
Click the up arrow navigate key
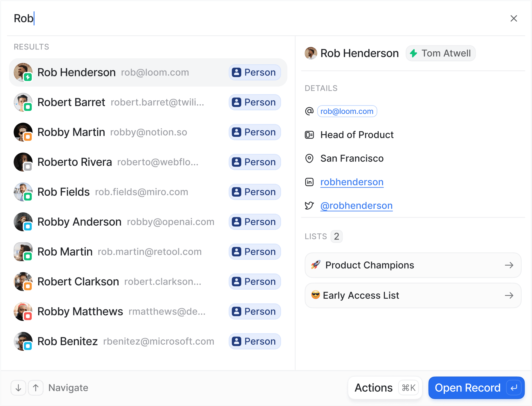(x=36, y=388)
